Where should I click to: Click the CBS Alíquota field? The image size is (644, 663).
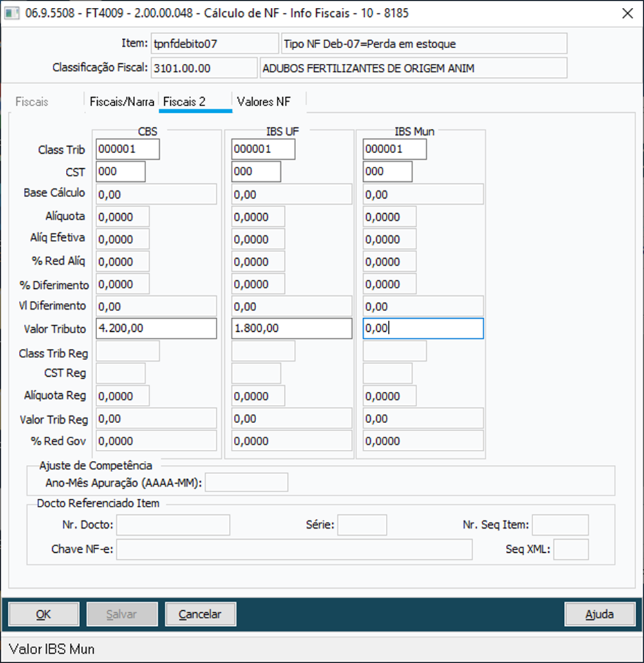click(123, 216)
